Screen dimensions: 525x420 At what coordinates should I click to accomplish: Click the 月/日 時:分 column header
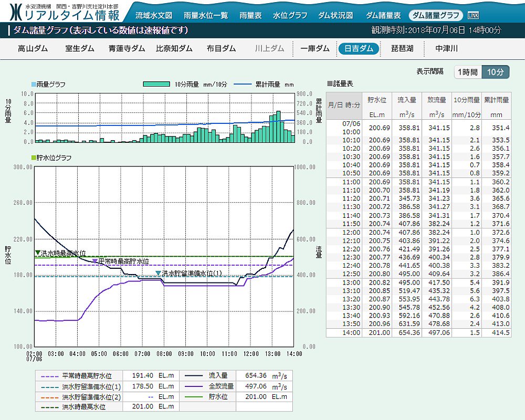344,106
